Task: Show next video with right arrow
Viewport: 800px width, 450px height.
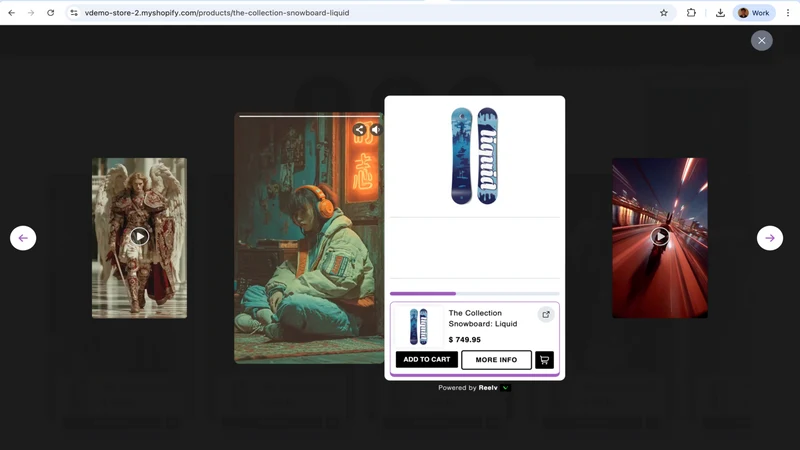Action: click(x=769, y=238)
